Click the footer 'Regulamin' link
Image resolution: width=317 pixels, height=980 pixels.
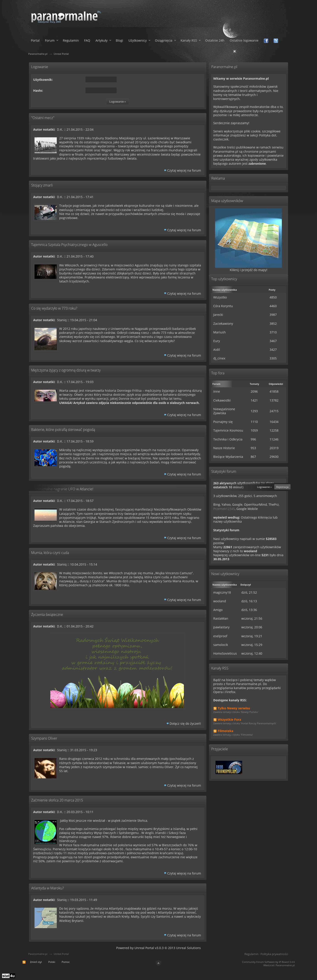pos(251,954)
